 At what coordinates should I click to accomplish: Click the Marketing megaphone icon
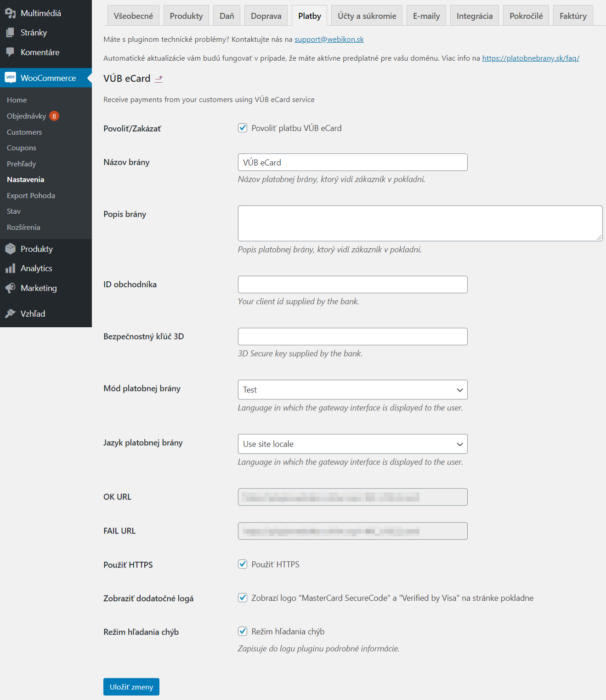click(10, 288)
